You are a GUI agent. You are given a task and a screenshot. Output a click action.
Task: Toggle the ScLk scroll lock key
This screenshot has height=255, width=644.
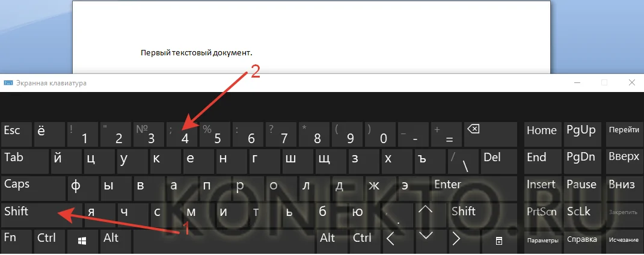coord(582,215)
